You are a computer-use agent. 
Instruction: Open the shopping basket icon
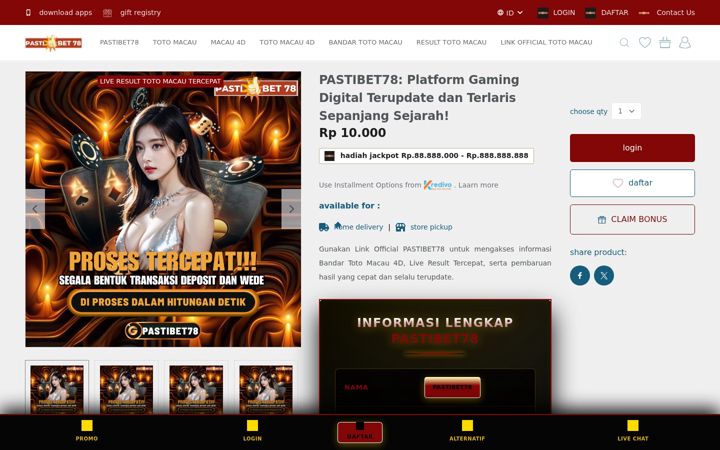point(665,43)
